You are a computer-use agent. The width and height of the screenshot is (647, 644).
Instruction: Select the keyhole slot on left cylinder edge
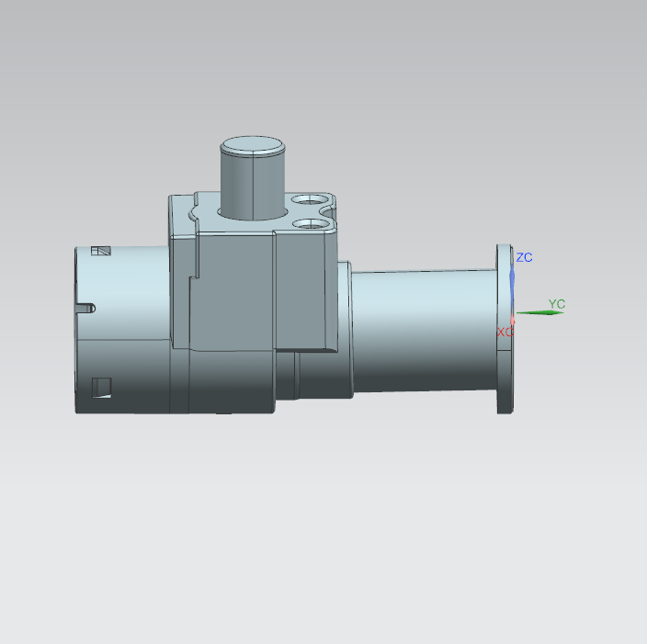point(85,307)
